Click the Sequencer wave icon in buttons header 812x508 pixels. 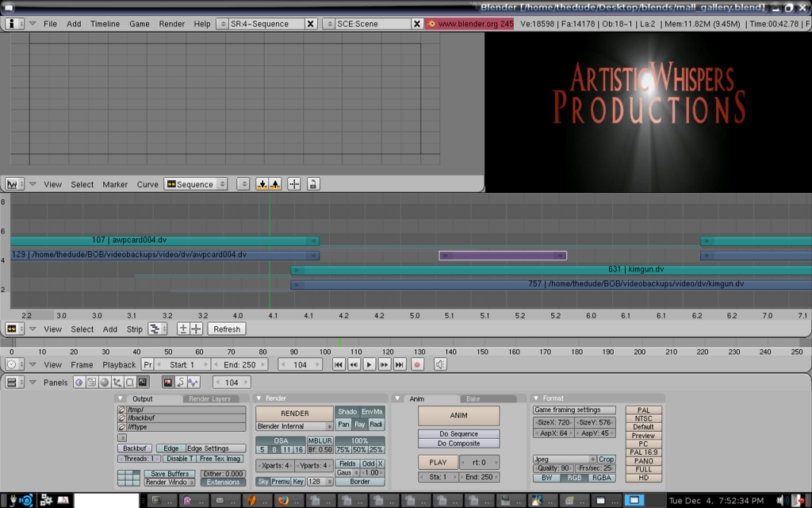(193, 382)
